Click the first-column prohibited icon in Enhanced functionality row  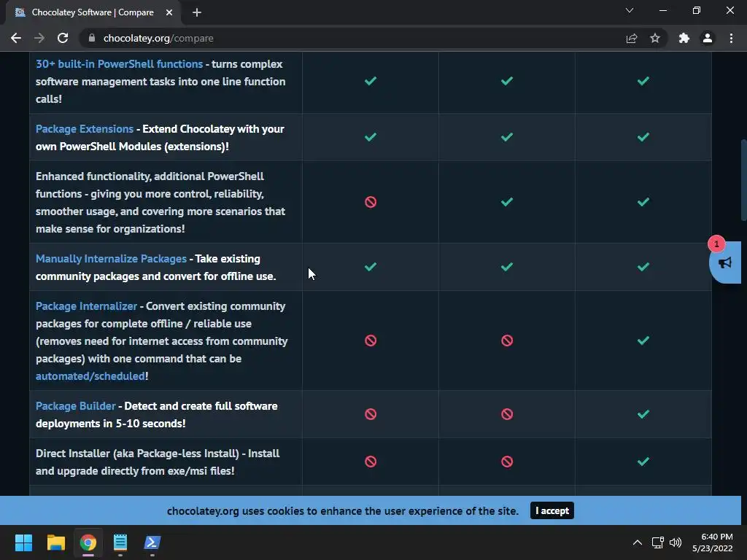tap(370, 202)
